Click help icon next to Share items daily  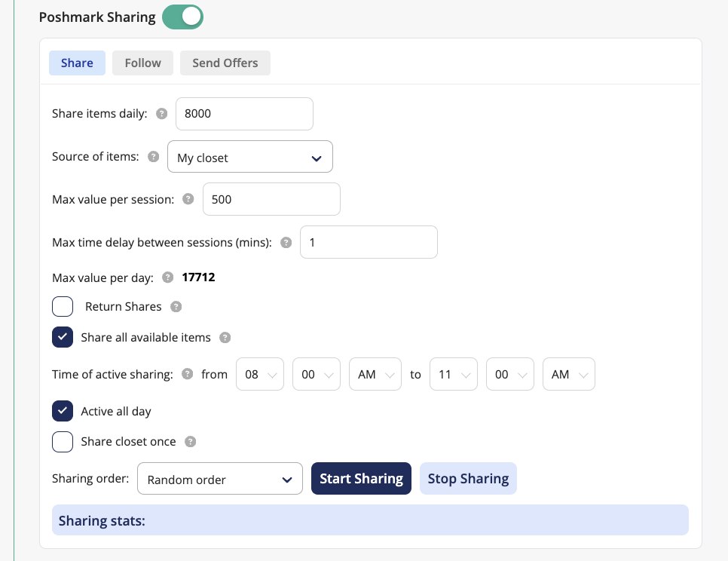coord(161,115)
